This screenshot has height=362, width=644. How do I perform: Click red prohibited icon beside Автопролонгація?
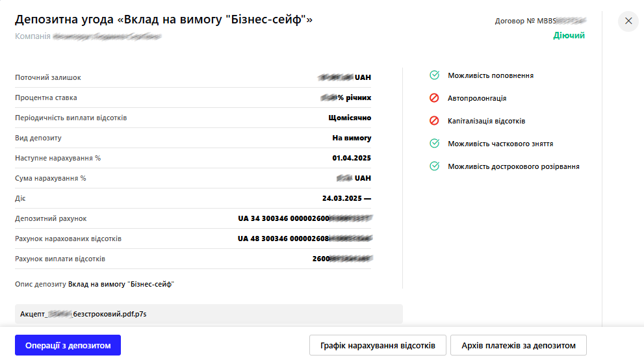[434, 97]
